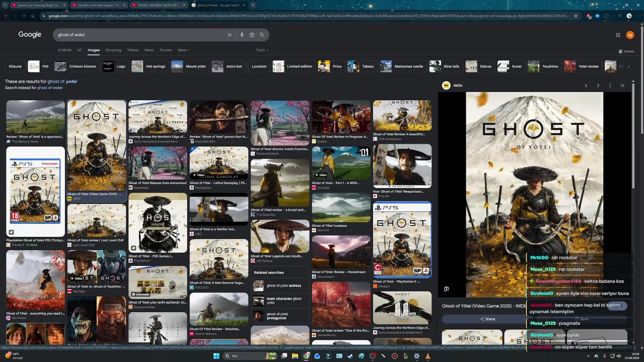The image size is (644, 362).
Task: Switch to the News tab
Action: [x=149, y=50]
